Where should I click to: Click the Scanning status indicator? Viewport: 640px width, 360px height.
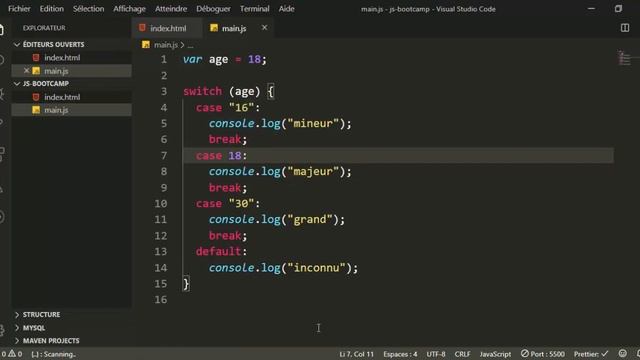pos(53,354)
